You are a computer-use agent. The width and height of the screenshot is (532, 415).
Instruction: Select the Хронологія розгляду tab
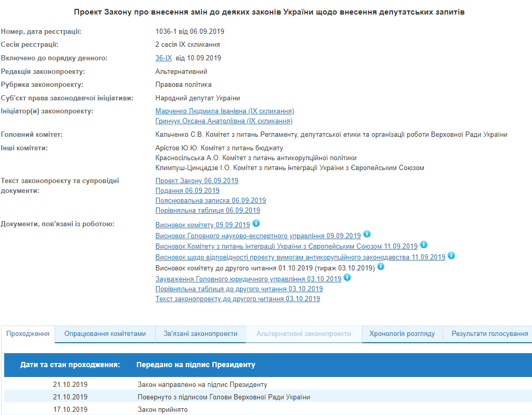(401, 334)
